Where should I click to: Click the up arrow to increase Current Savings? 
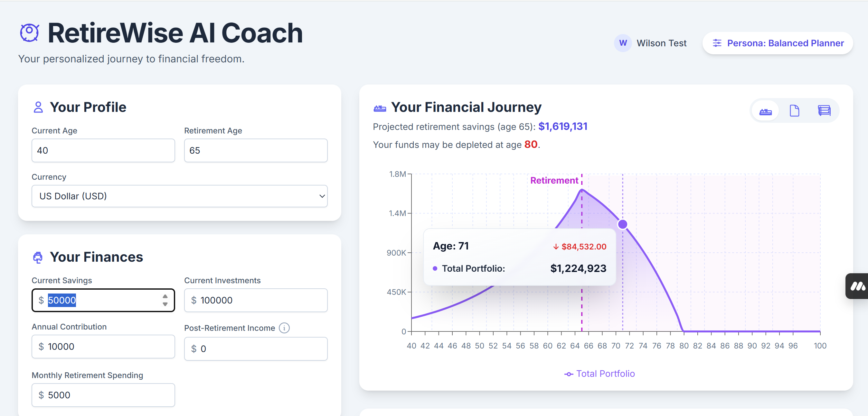(x=165, y=296)
